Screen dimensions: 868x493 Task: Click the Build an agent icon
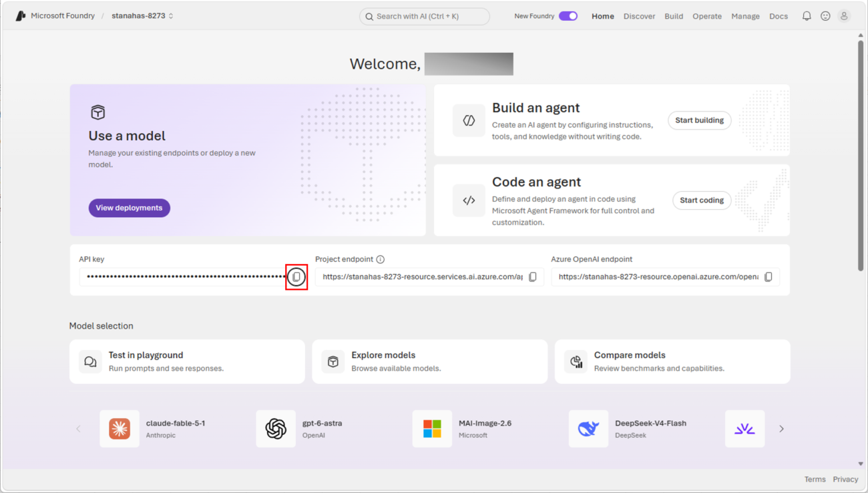(x=469, y=120)
